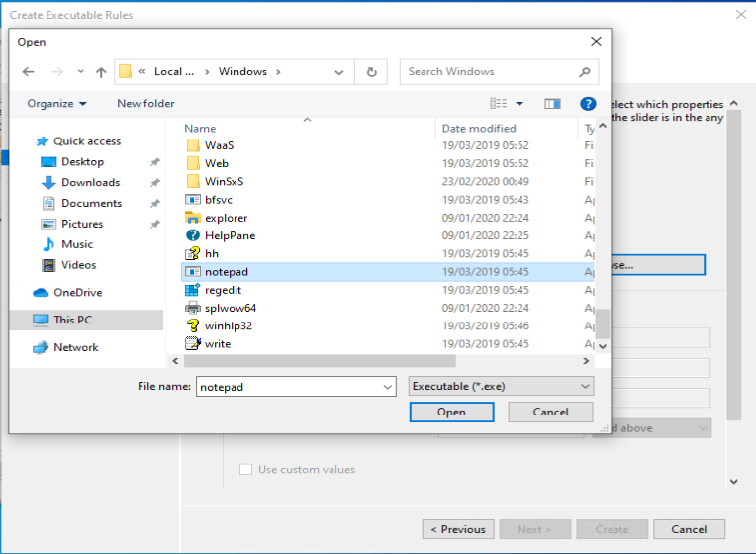Select the explorer application file
The height and width of the screenshot is (554, 756).
[226, 218]
